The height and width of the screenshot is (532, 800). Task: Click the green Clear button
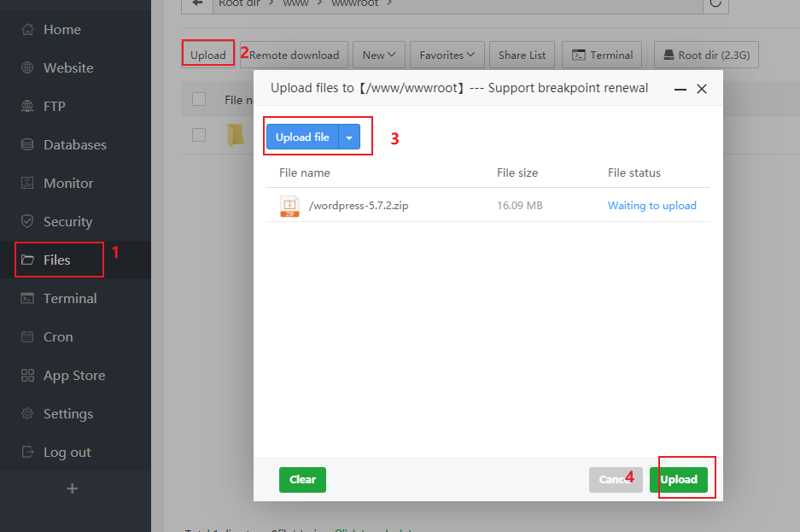tap(302, 480)
